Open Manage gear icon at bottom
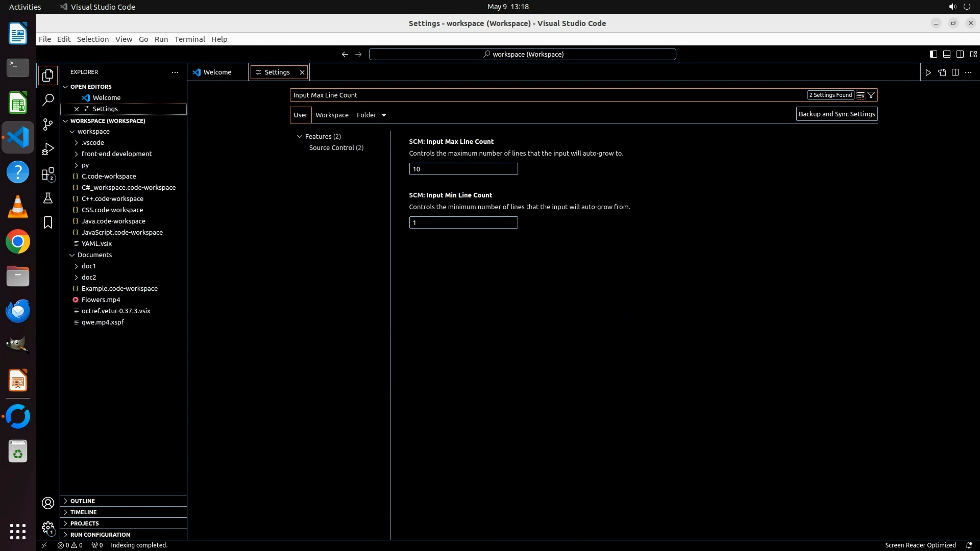The height and width of the screenshot is (551, 980). pyautogui.click(x=48, y=528)
